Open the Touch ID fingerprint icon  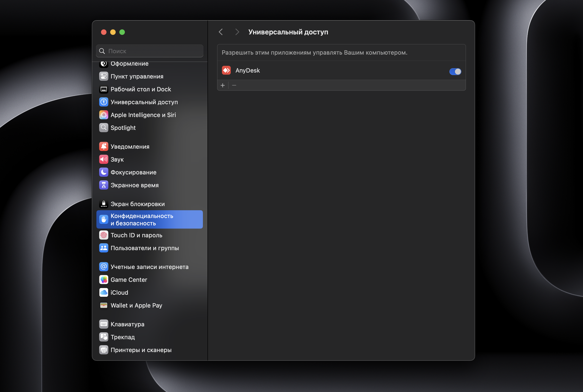point(104,235)
